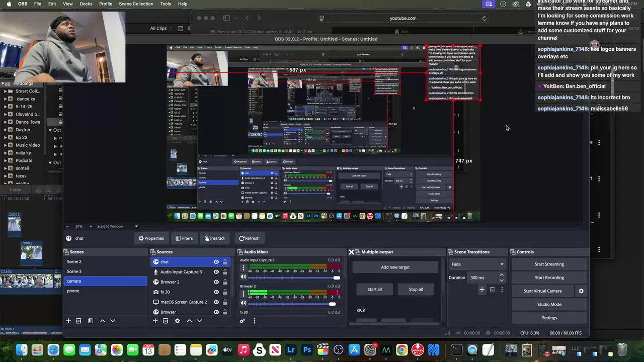This screenshot has width=644, height=362.
Task: Enable Studio Mode
Action: coord(549,304)
